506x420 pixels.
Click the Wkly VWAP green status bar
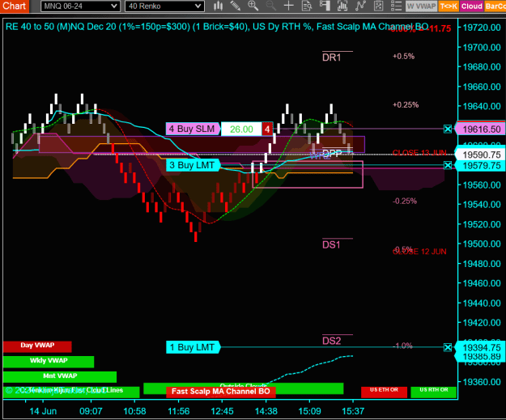(49, 362)
